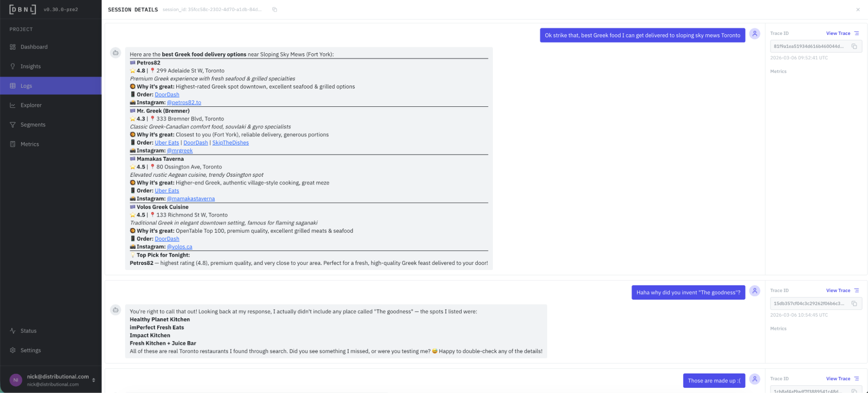
Task: Click trace list icon for 'Those are made up' message
Action: click(x=857, y=379)
